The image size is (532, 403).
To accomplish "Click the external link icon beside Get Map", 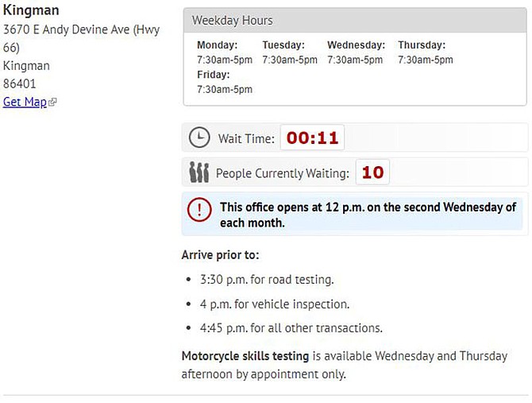I will (52, 102).
